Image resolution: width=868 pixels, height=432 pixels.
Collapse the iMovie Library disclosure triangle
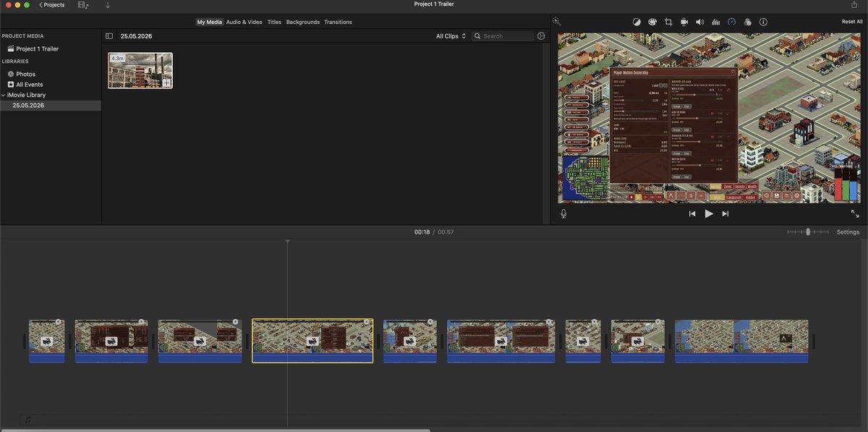pyautogui.click(x=4, y=95)
